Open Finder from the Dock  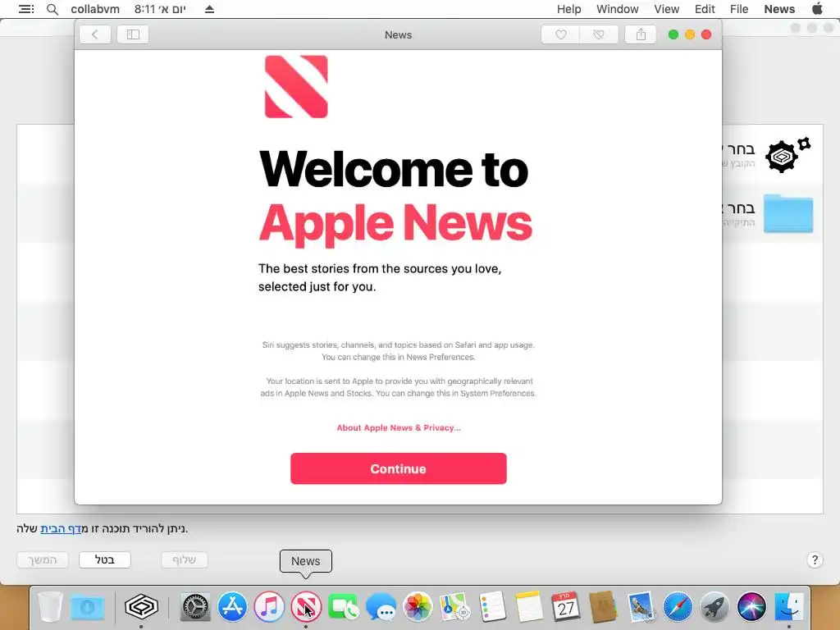pyautogui.click(x=788, y=606)
